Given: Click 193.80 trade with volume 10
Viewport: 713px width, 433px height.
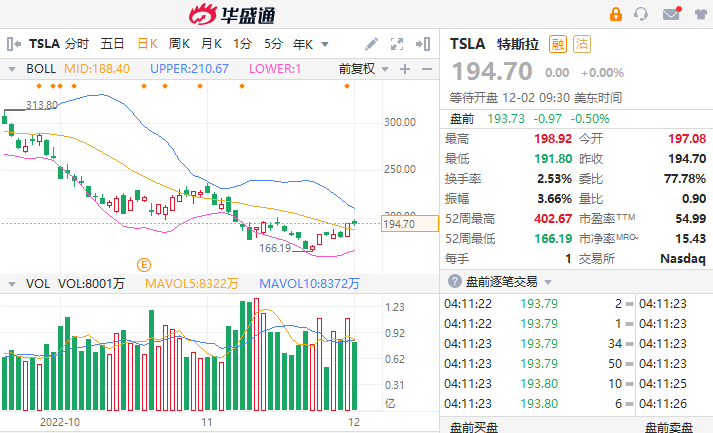Looking at the screenshot, I should coord(539,383).
